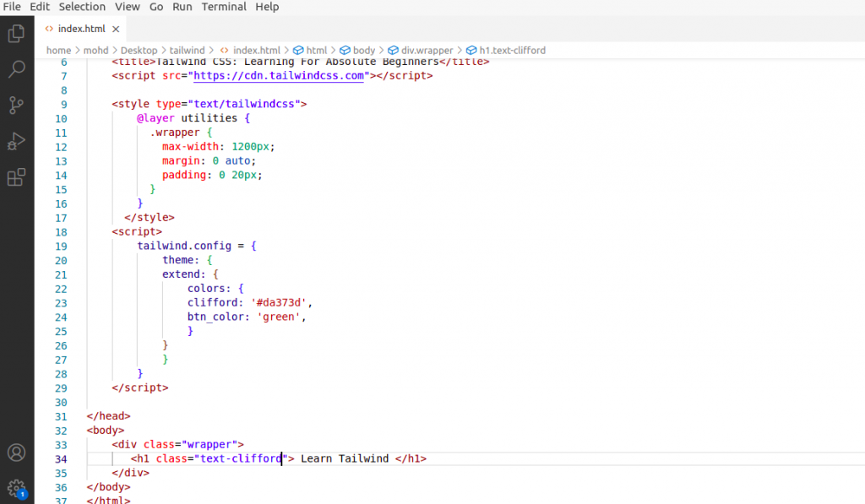Click the 'extend' key on line 21
865x504 pixels.
[181, 274]
